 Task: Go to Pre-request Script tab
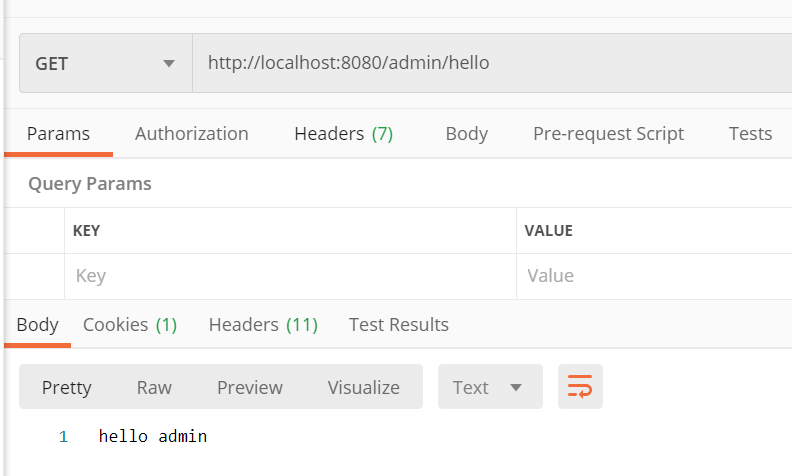tap(608, 134)
